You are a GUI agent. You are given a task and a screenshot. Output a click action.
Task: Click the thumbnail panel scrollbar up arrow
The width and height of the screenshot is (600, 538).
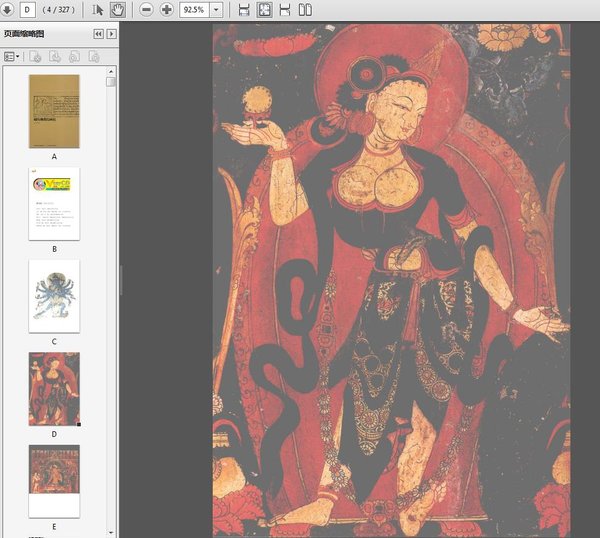112,71
